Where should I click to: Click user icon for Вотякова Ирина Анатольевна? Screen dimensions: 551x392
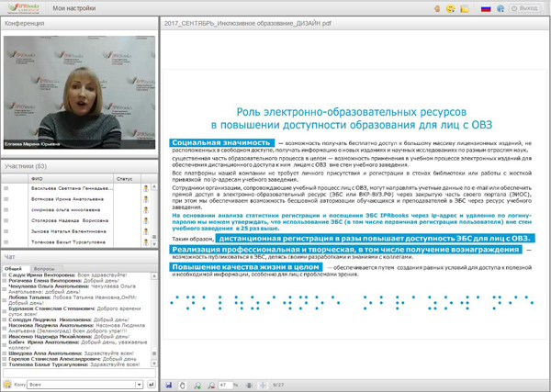pyautogui.click(x=146, y=199)
